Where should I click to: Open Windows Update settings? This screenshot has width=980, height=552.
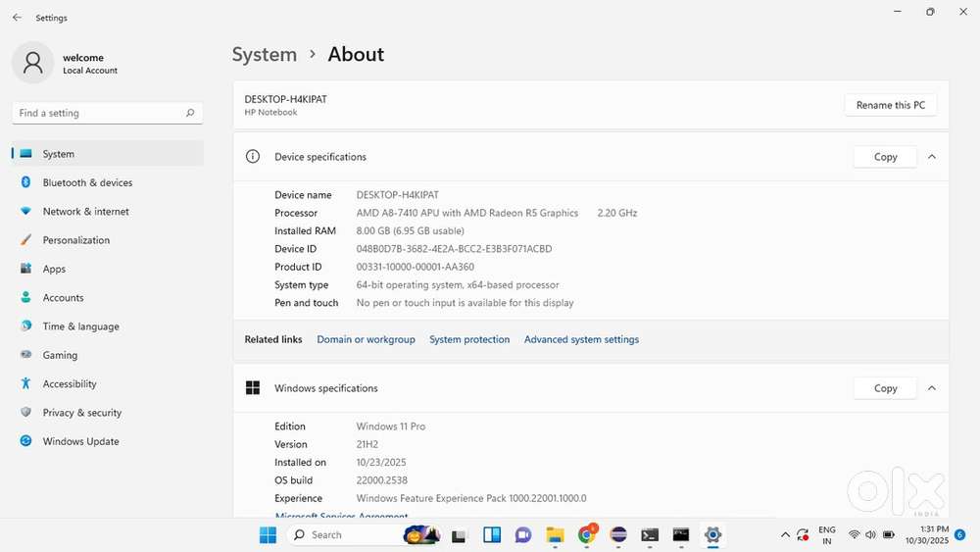pyautogui.click(x=108, y=441)
